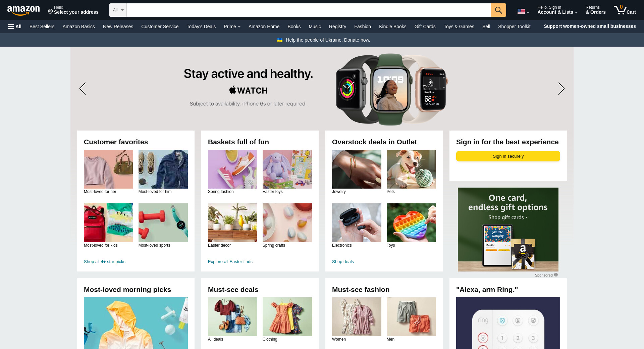Image resolution: width=644 pixels, height=349 pixels.
Task: Open the All hamburger menu
Action: pos(15,27)
